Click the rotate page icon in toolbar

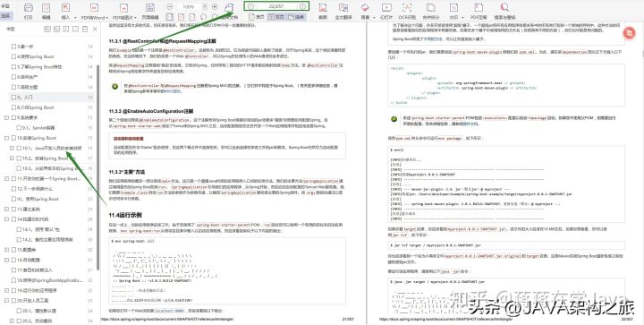click(203, 17)
